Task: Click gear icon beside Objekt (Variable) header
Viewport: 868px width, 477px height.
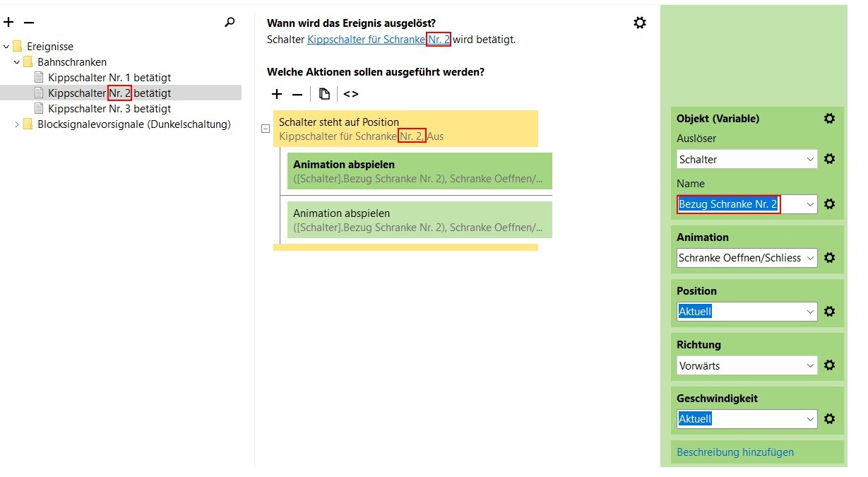Action: click(830, 119)
